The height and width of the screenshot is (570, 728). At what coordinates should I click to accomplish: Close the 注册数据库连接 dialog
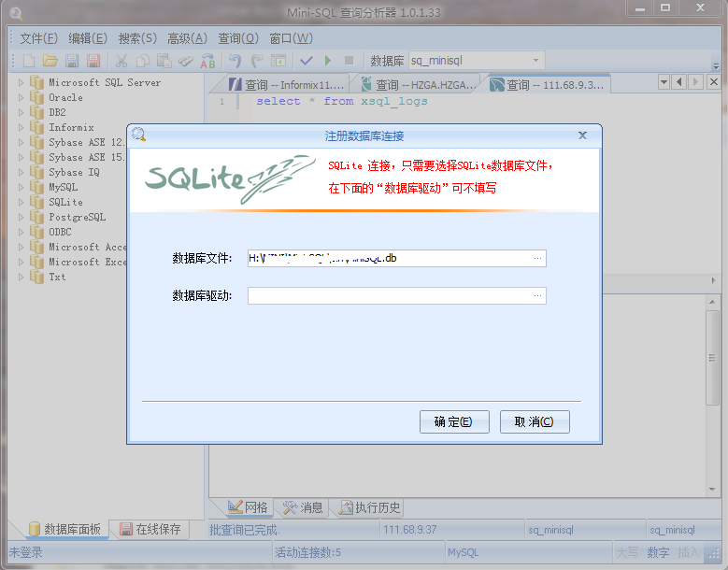582,135
